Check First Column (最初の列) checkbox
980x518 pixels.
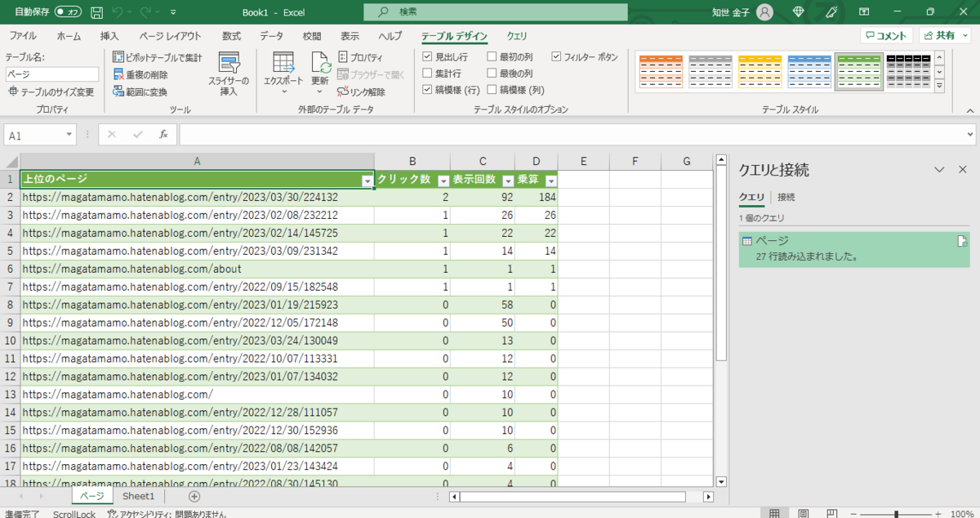click(492, 57)
